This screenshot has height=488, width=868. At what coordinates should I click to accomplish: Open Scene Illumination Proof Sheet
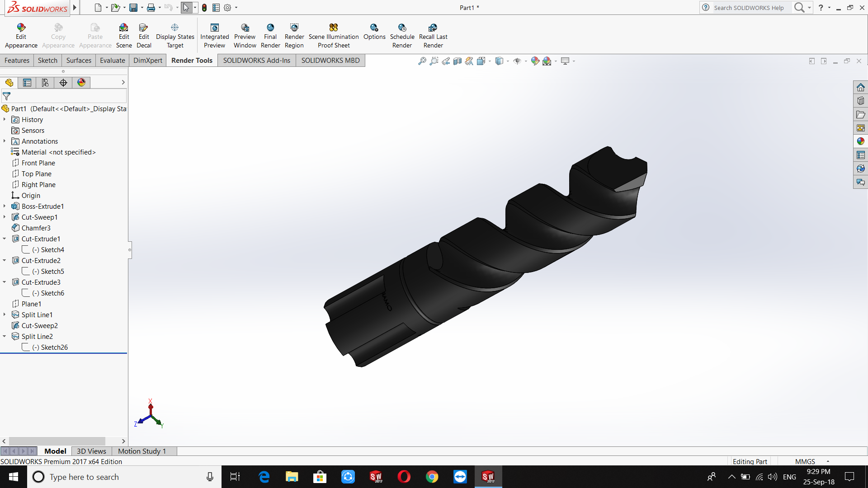(x=334, y=36)
